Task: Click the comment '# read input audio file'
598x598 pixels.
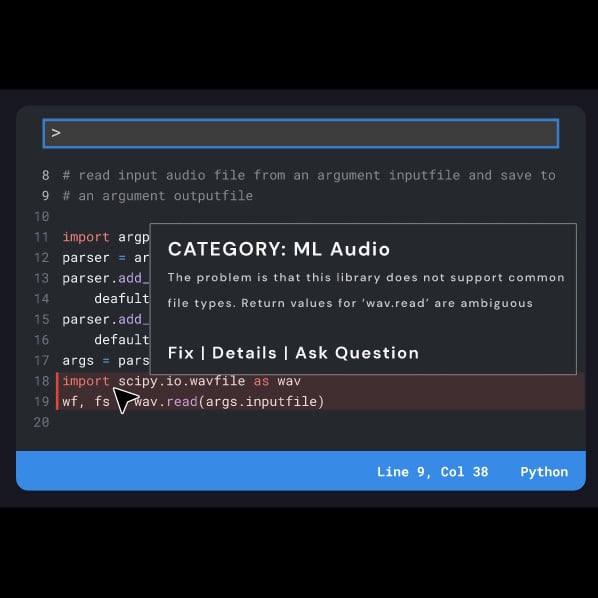Action: (153, 175)
